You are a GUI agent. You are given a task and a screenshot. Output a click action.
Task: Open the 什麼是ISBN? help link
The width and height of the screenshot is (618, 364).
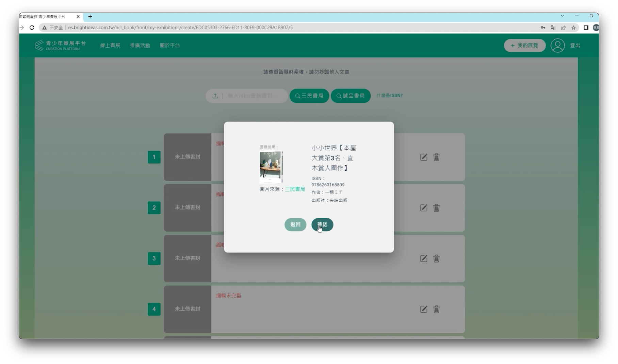coord(389,96)
